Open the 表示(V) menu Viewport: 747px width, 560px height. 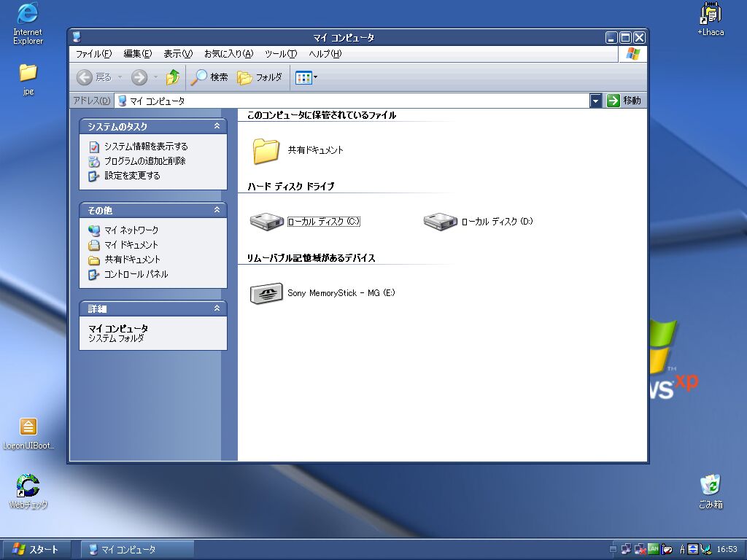(178, 54)
